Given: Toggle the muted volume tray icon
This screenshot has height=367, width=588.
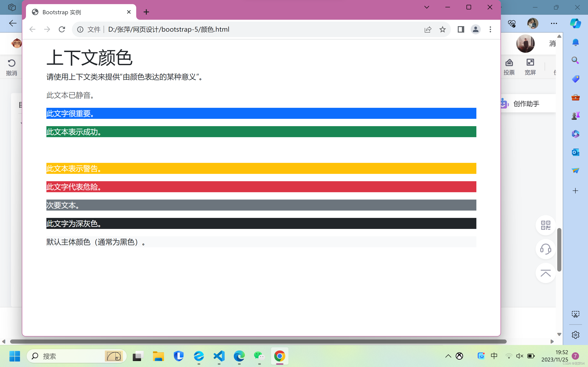Looking at the screenshot, I should pyautogui.click(x=520, y=356).
